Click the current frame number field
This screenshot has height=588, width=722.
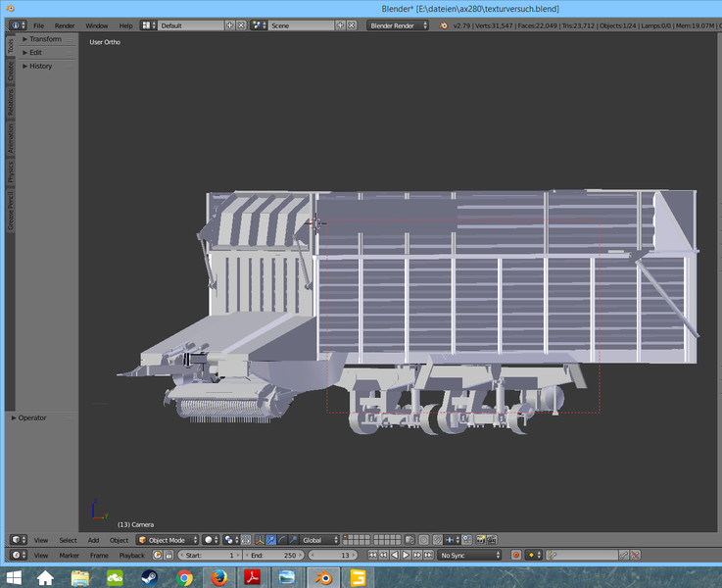(336, 556)
